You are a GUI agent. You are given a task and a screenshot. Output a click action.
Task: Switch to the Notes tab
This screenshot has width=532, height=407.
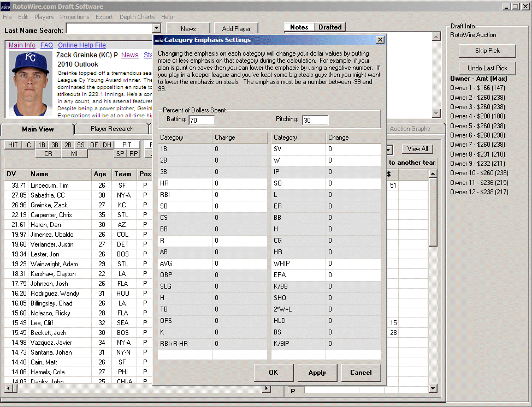299,27
